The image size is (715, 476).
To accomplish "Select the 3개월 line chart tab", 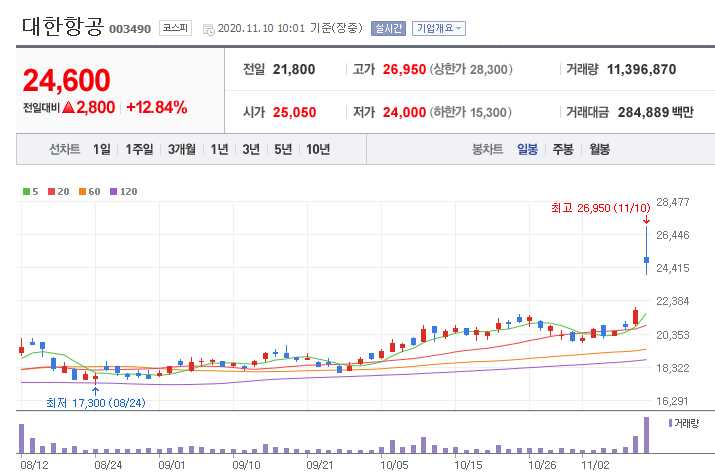I will pos(181,149).
